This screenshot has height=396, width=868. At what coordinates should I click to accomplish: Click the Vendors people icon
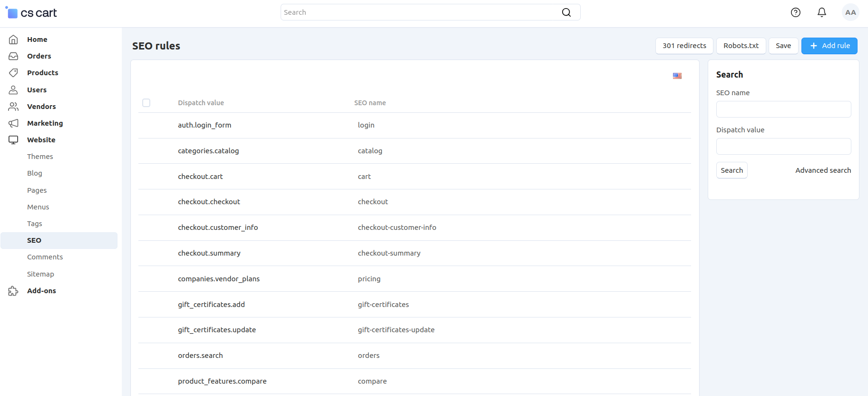13,107
